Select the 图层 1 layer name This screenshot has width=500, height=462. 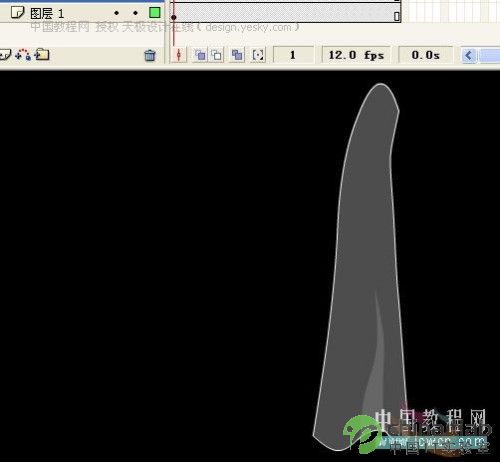(x=47, y=14)
